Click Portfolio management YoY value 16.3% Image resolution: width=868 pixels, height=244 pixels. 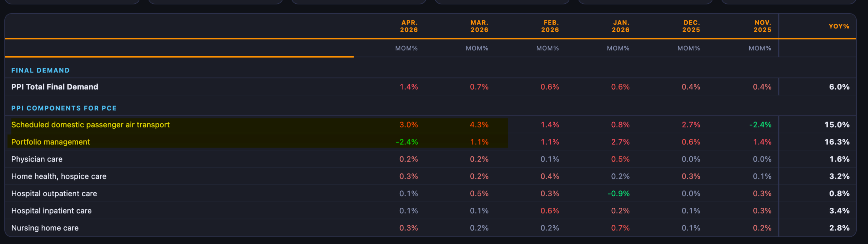[x=837, y=142]
